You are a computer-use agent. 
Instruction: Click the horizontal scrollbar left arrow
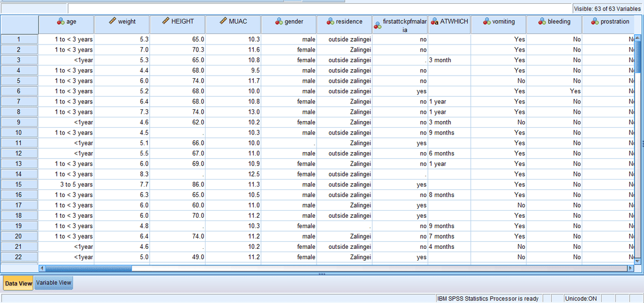coord(42,268)
